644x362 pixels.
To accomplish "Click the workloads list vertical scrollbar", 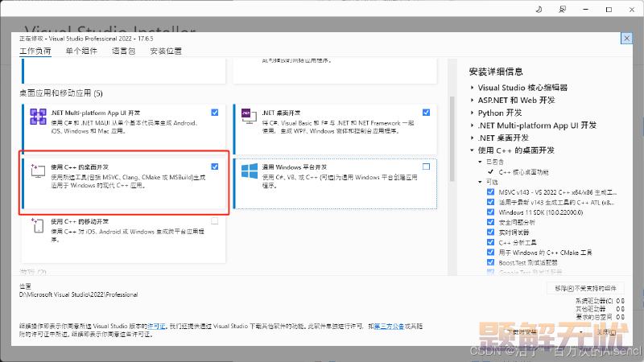I will [x=452, y=139].
